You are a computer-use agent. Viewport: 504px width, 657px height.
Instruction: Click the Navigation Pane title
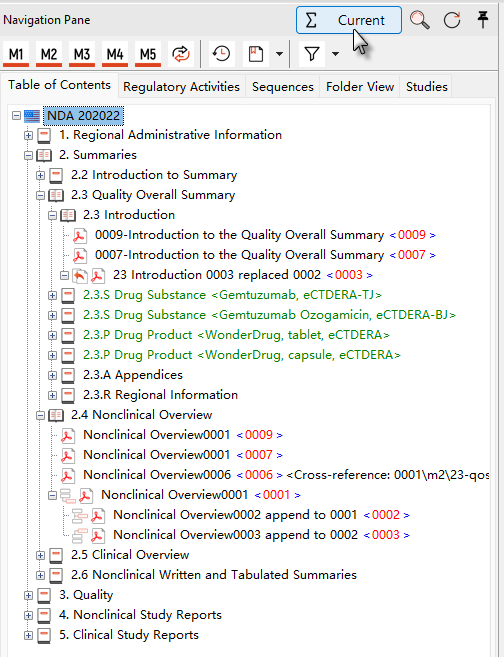(47, 20)
